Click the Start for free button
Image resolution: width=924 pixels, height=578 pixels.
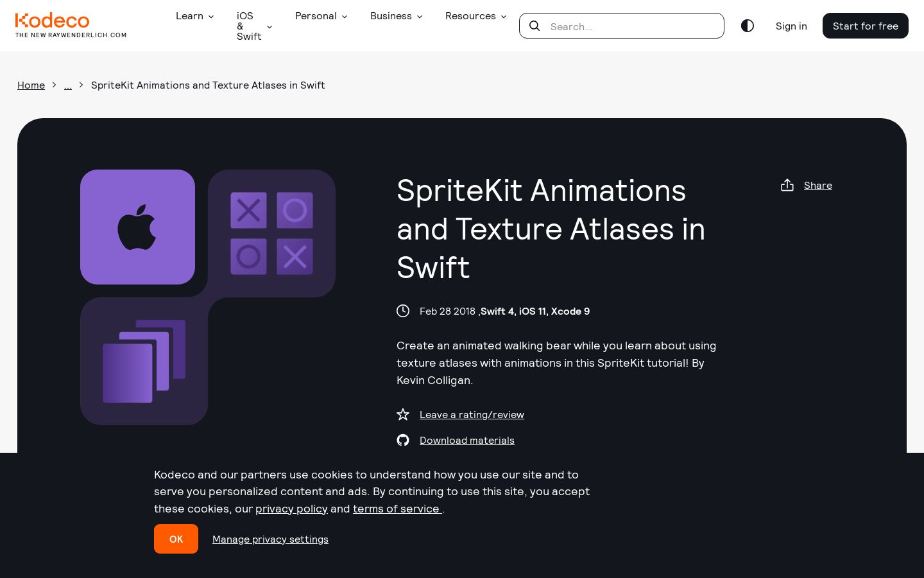pos(866,26)
